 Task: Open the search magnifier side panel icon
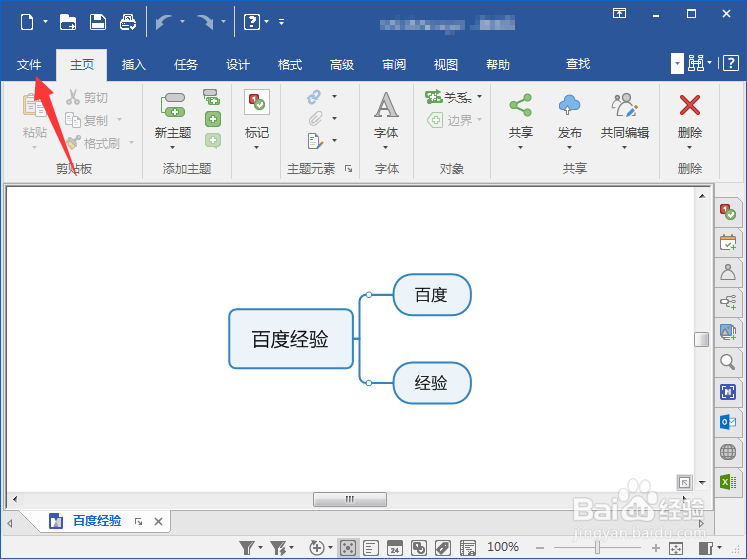[x=727, y=362]
